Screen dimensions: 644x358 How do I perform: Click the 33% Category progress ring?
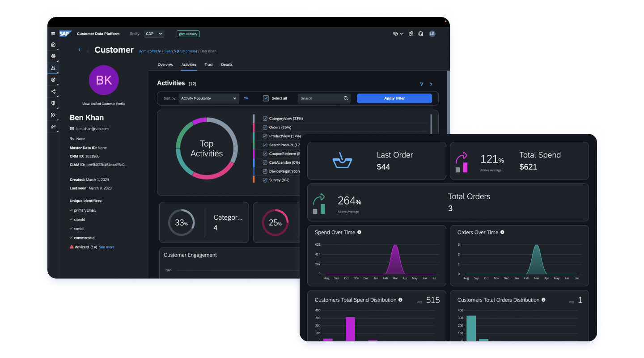pyautogui.click(x=181, y=222)
